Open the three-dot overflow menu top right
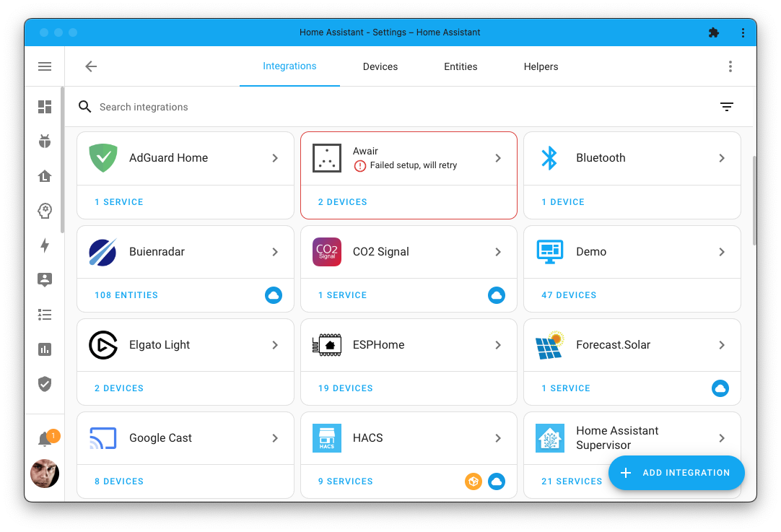781x532 pixels. click(730, 66)
